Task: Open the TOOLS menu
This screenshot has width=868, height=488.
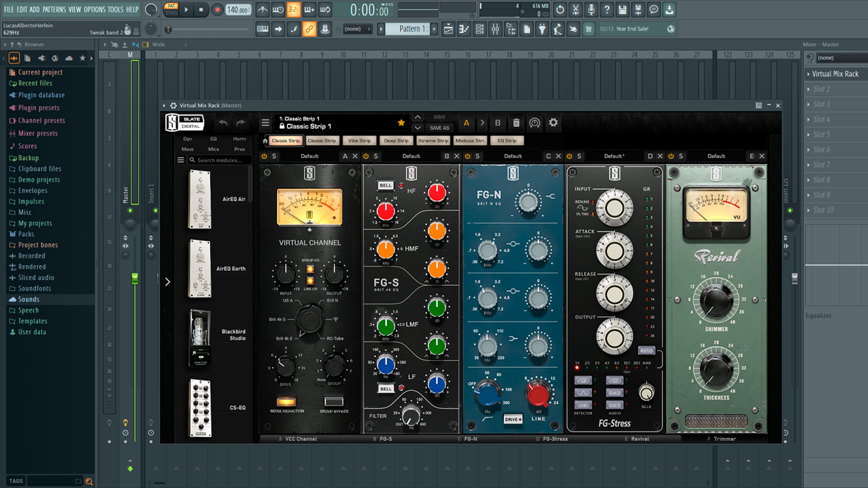Action: (116, 10)
